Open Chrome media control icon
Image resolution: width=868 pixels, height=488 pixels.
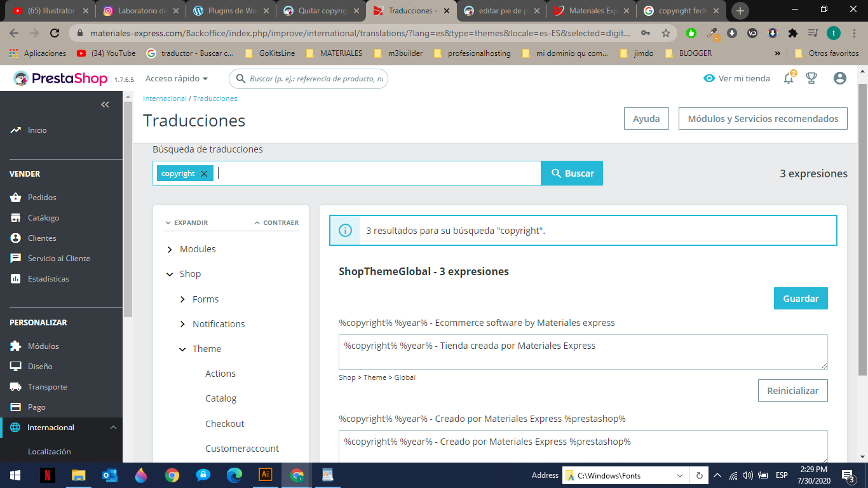(x=813, y=33)
